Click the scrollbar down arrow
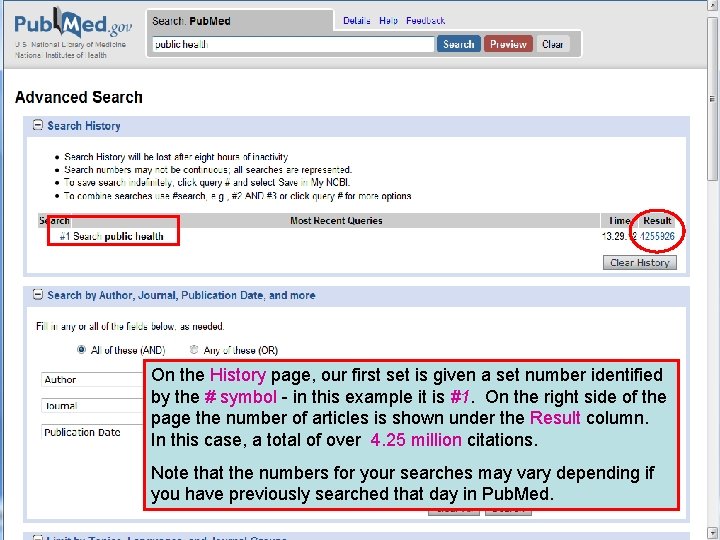This screenshot has width=720, height=540. click(712, 532)
